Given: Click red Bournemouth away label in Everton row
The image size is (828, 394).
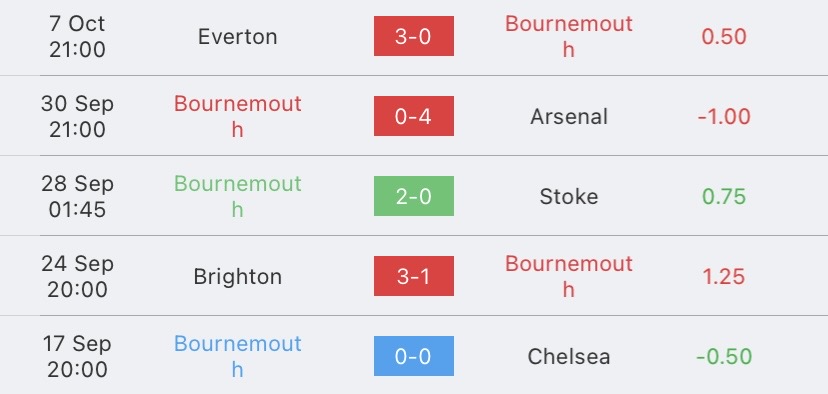Looking at the screenshot, I should (569, 36).
